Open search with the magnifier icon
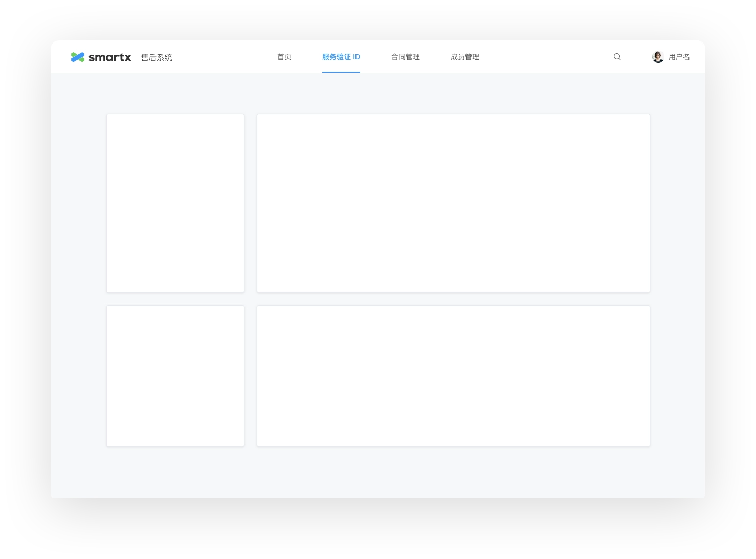This screenshot has width=756, height=559. [617, 57]
